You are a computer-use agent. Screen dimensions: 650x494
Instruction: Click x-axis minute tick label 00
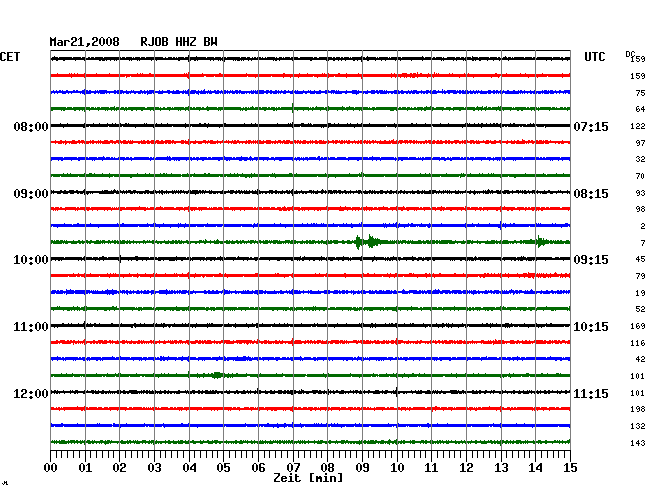(51, 468)
